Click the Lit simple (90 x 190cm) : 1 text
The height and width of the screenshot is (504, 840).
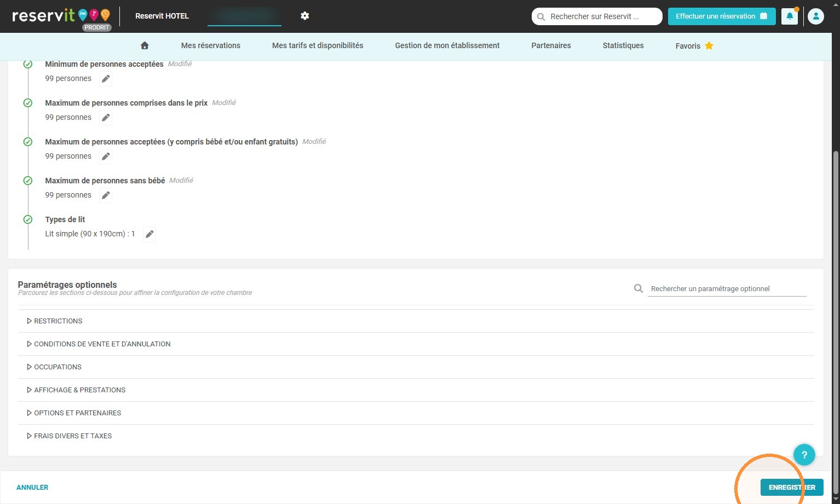point(90,234)
